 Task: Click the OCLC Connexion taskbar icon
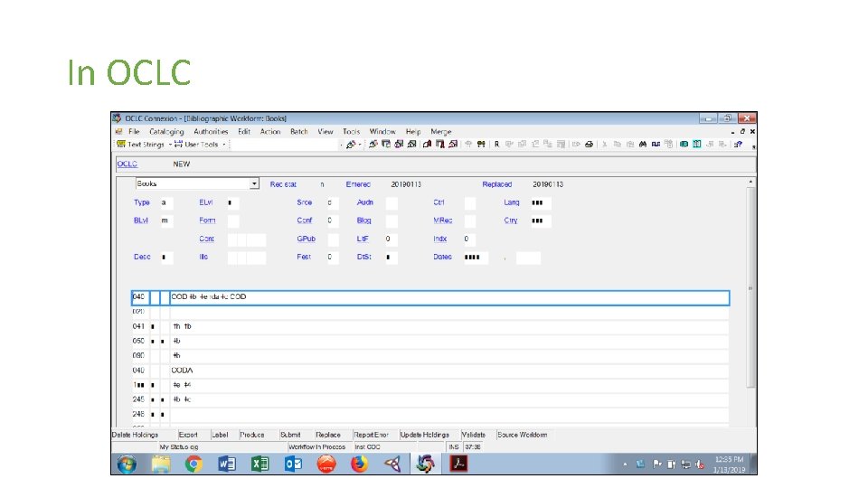point(425,464)
